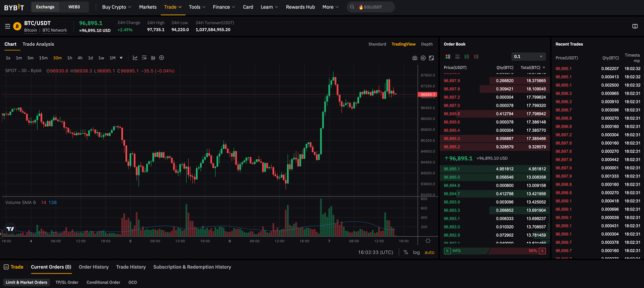This screenshot has width=644, height=288.
Task: Click bid price 96,895.0 in order book
Action: (x=452, y=177)
